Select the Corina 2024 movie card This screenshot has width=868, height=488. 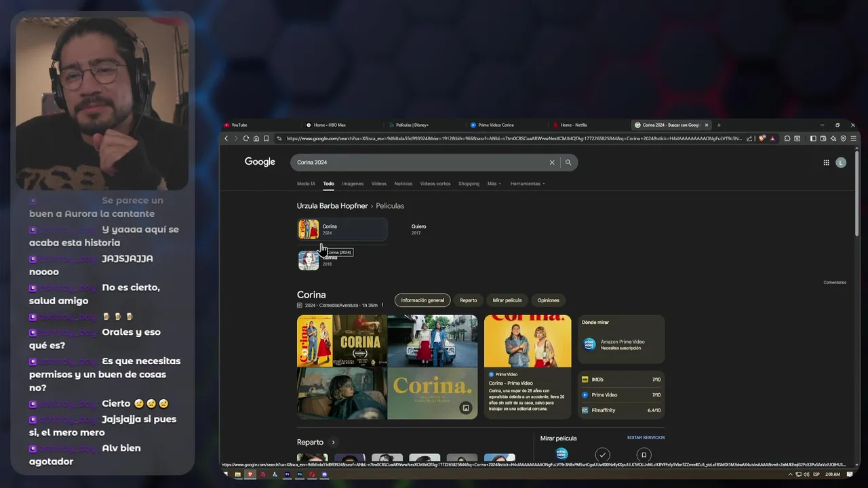[342, 229]
